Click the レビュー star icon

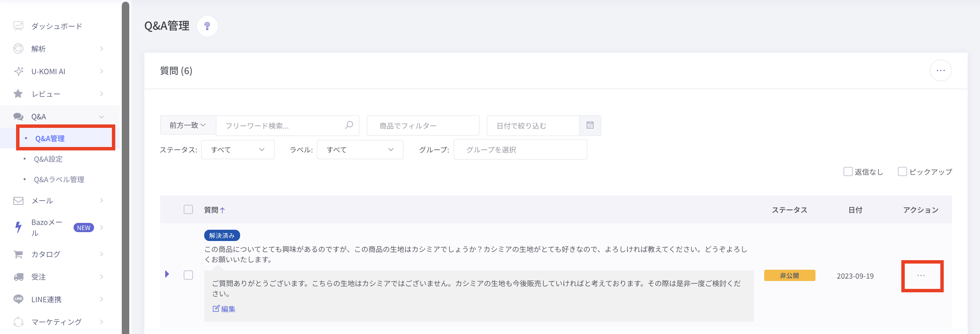pos(18,94)
